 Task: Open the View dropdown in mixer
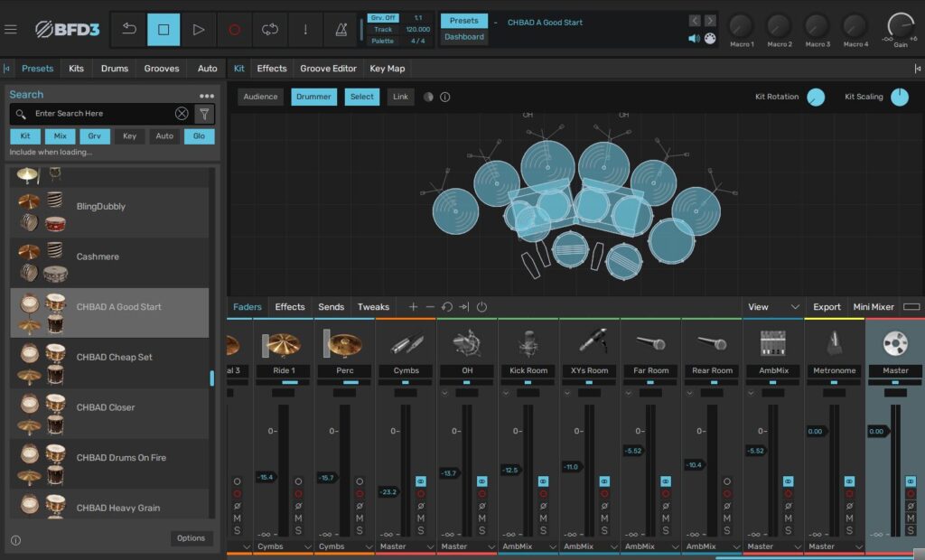click(772, 307)
